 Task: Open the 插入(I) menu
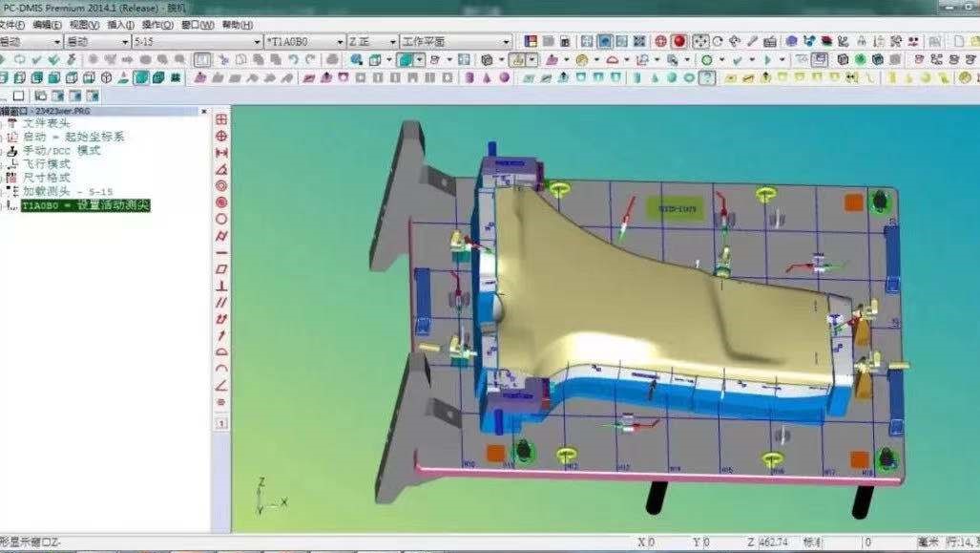(x=120, y=25)
